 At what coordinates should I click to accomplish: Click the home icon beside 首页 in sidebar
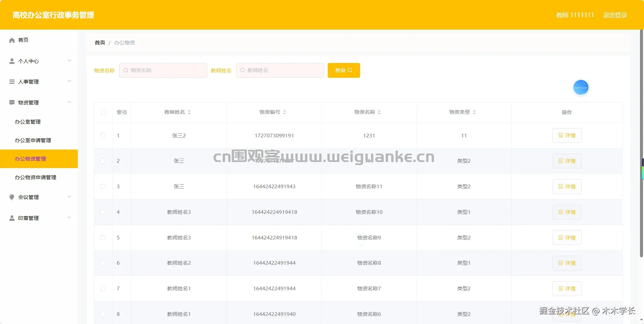(x=12, y=40)
